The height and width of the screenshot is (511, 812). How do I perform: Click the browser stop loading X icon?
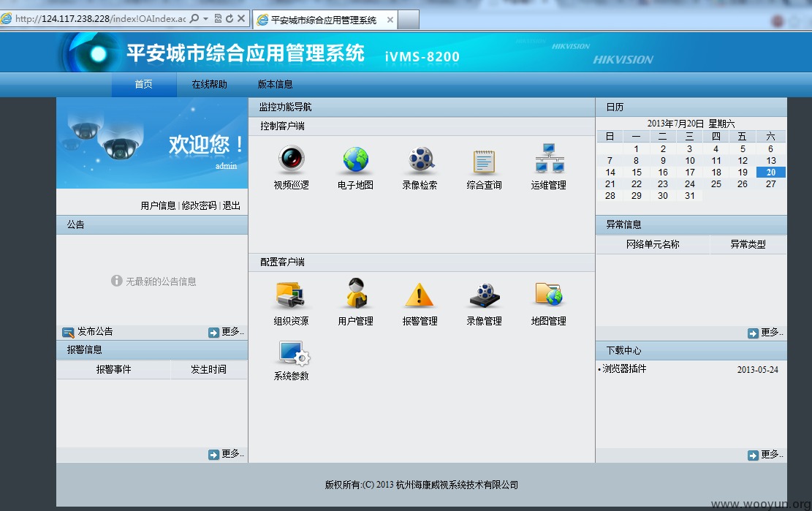[x=240, y=18]
